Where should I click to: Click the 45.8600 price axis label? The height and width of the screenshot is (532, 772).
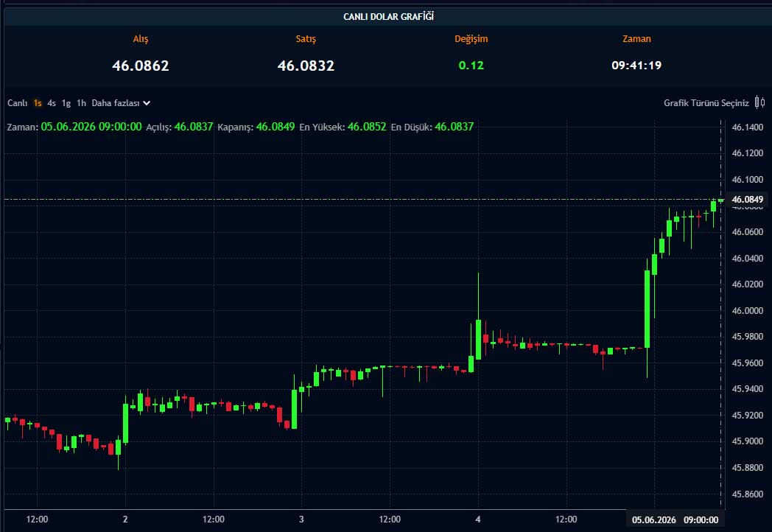pos(748,494)
